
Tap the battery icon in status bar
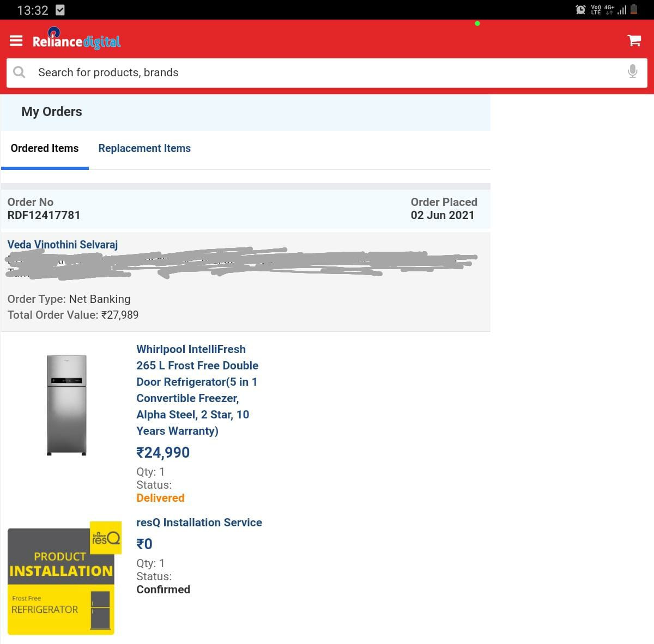coord(634,9)
